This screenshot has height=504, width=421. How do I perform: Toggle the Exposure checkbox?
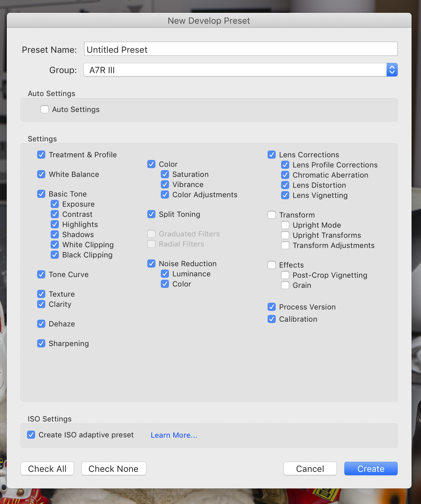[x=55, y=204]
